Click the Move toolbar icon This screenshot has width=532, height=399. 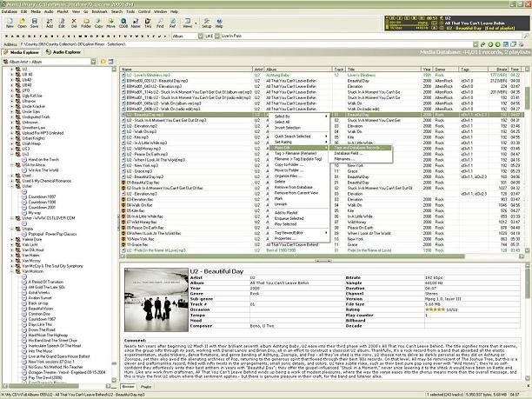(111, 22)
